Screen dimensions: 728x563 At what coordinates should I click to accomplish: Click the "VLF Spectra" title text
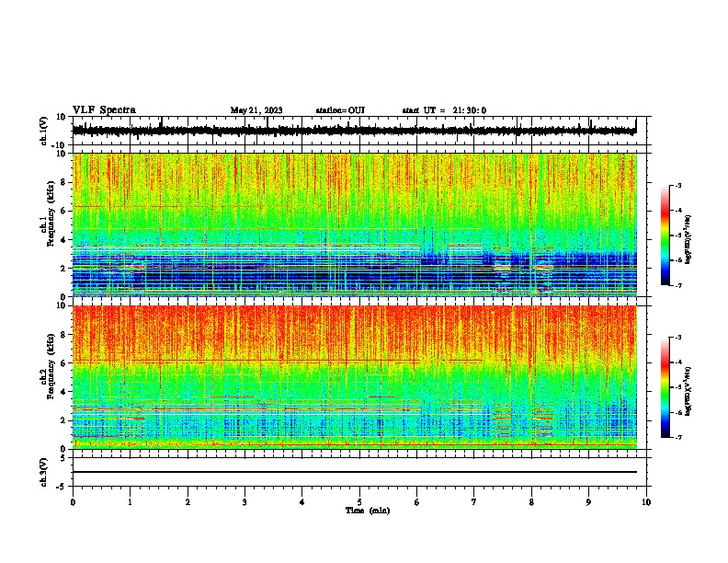click(104, 110)
